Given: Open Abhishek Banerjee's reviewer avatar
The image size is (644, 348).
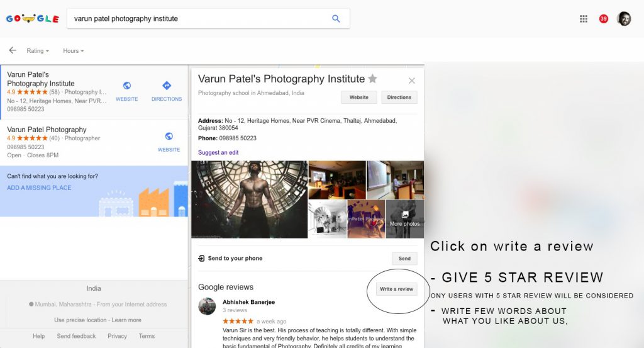Looking at the screenshot, I should point(207,306).
